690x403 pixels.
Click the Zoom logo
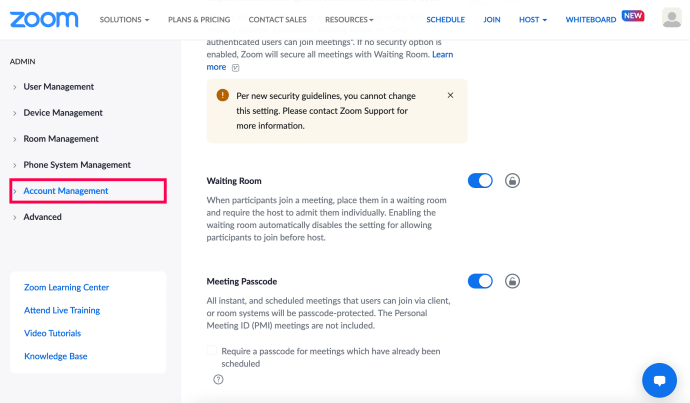[44, 19]
